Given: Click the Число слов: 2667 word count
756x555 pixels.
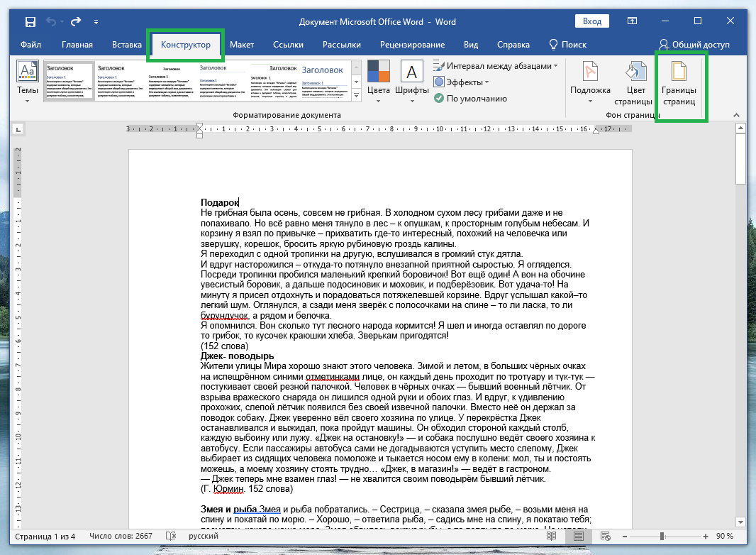Looking at the screenshot, I should [121, 536].
